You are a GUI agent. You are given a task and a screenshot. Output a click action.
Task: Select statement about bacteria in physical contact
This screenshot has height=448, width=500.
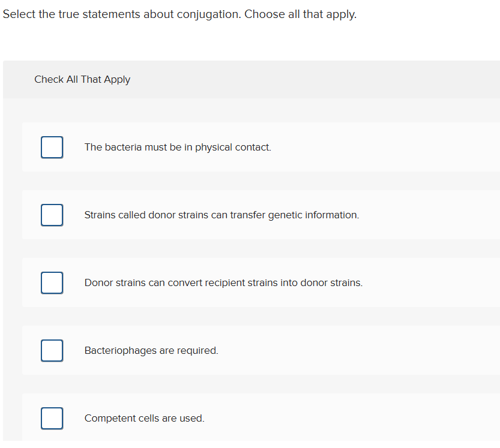coord(177,147)
